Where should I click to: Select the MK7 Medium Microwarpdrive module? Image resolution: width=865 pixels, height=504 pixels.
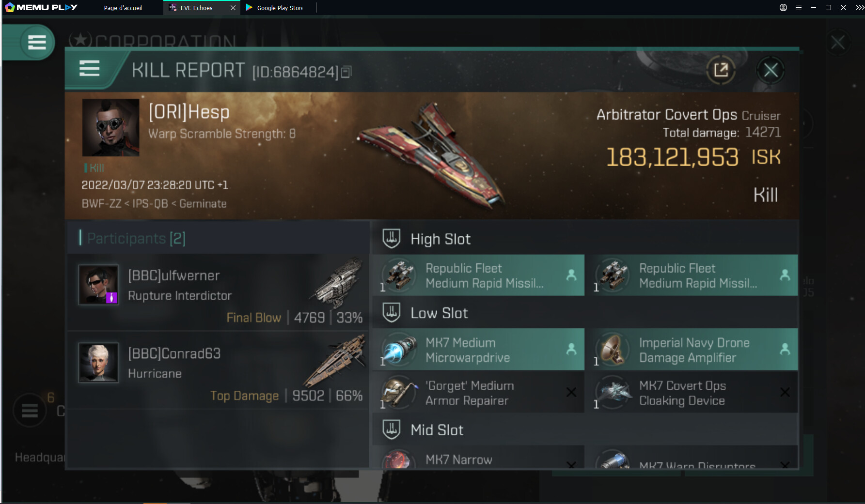point(478,350)
